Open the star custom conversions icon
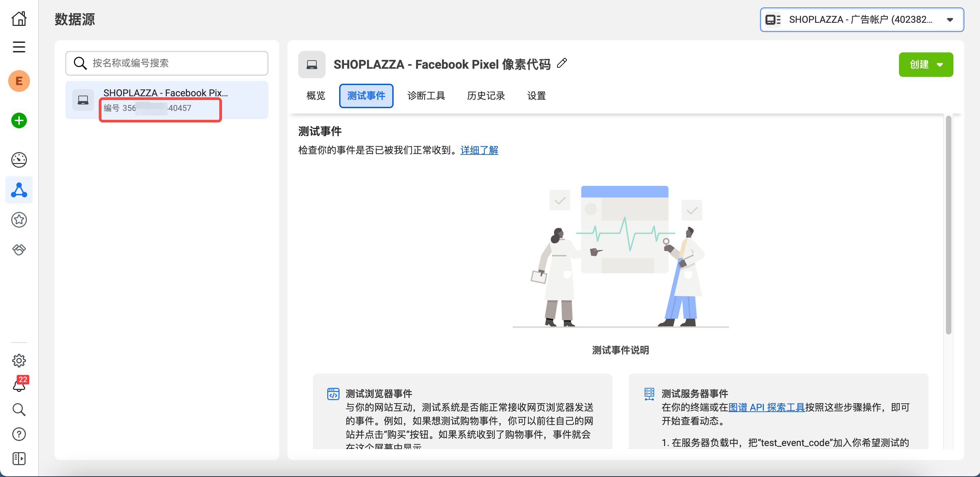The image size is (980, 477). [19, 220]
